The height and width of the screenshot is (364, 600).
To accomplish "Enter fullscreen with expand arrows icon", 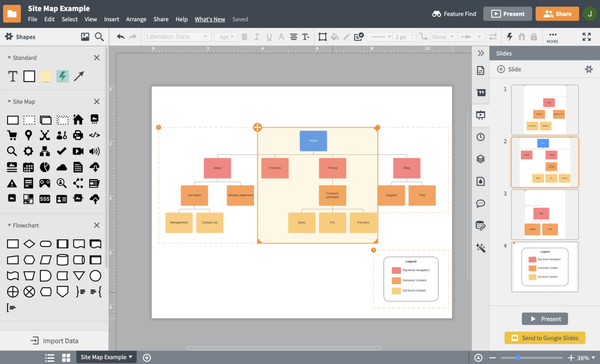I will click(x=586, y=36).
